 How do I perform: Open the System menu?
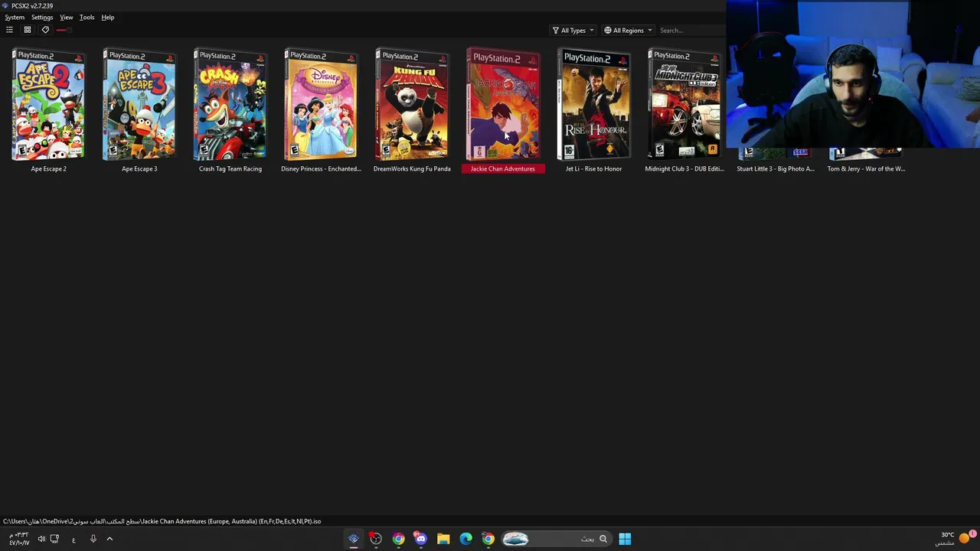(15, 17)
